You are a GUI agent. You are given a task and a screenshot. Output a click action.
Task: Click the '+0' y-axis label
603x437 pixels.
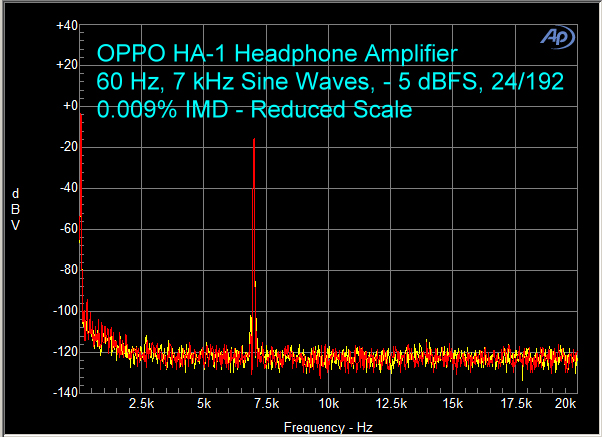[x=70, y=105]
